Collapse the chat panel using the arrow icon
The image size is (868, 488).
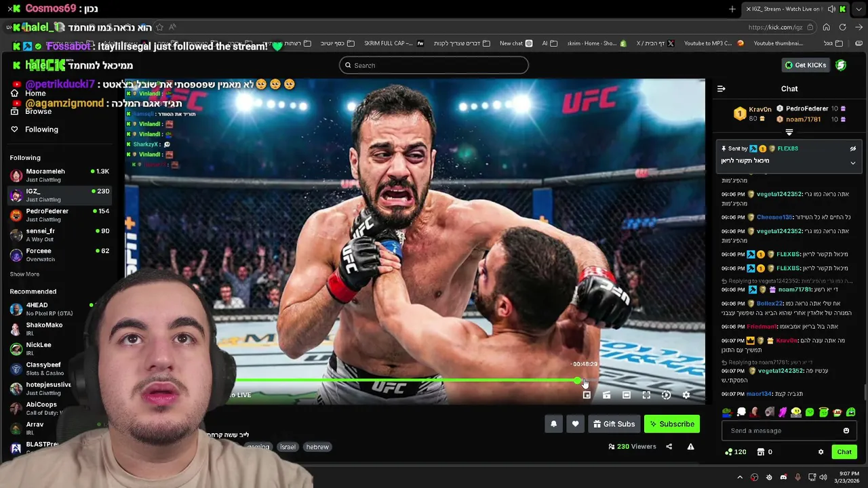click(722, 89)
